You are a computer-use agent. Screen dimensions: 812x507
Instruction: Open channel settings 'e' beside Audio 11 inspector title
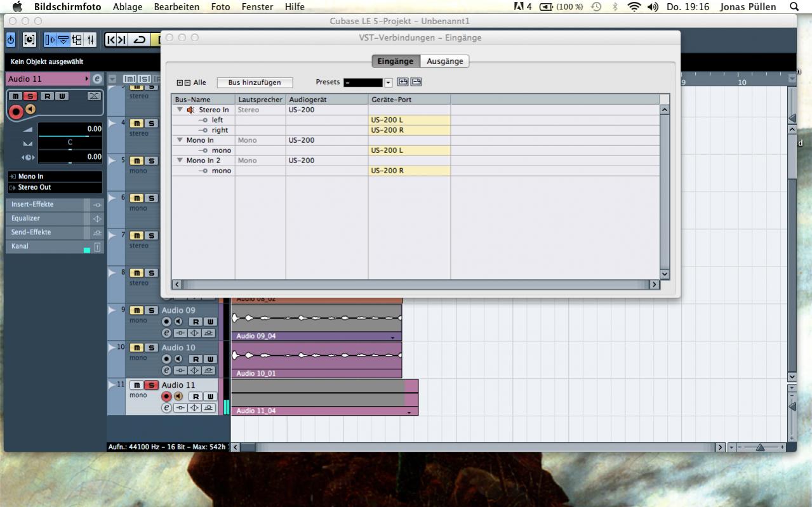pyautogui.click(x=97, y=79)
